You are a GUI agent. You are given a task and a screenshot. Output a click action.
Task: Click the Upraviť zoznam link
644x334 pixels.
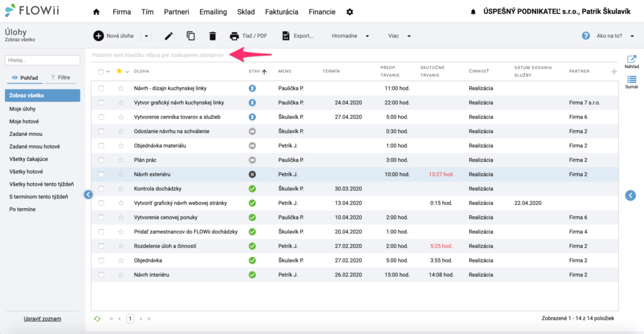click(42, 319)
